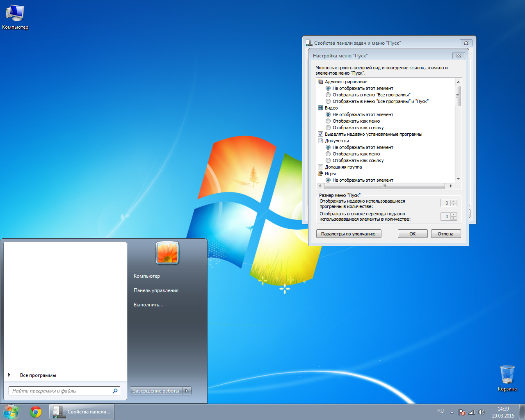The image size is (525, 420).
Task: Open the shutdown options arrow menu
Action: (x=187, y=391)
